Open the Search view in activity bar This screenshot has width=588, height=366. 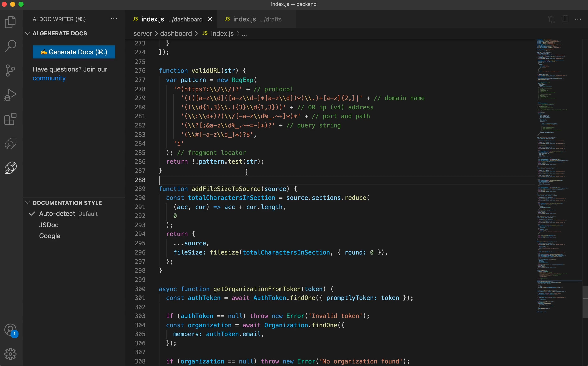tap(10, 46)
